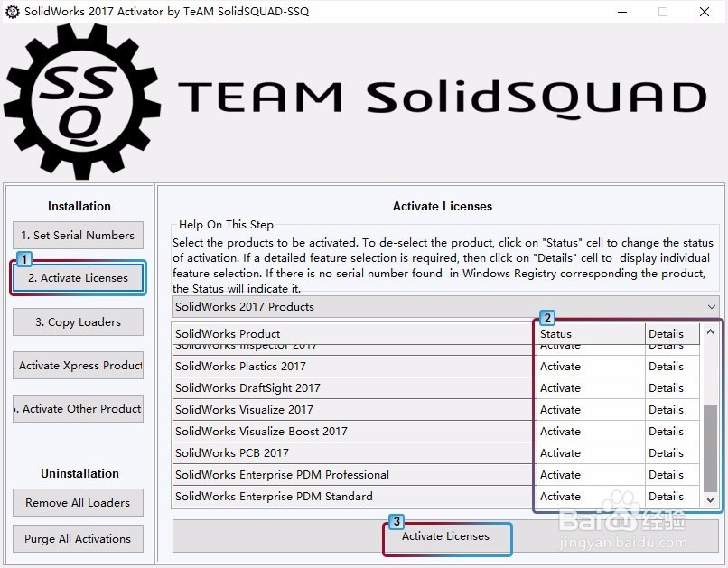Click the product list scroll-up arrow
728x568 pixels.
click(x=710, y=331)
